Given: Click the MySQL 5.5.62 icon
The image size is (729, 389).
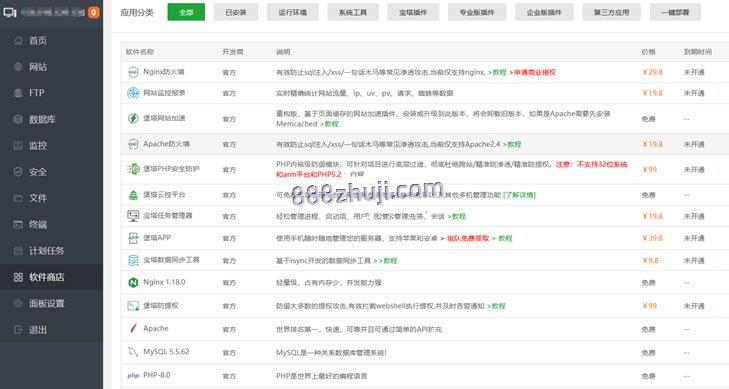Looking at the screenshot, I should [133, 352].
